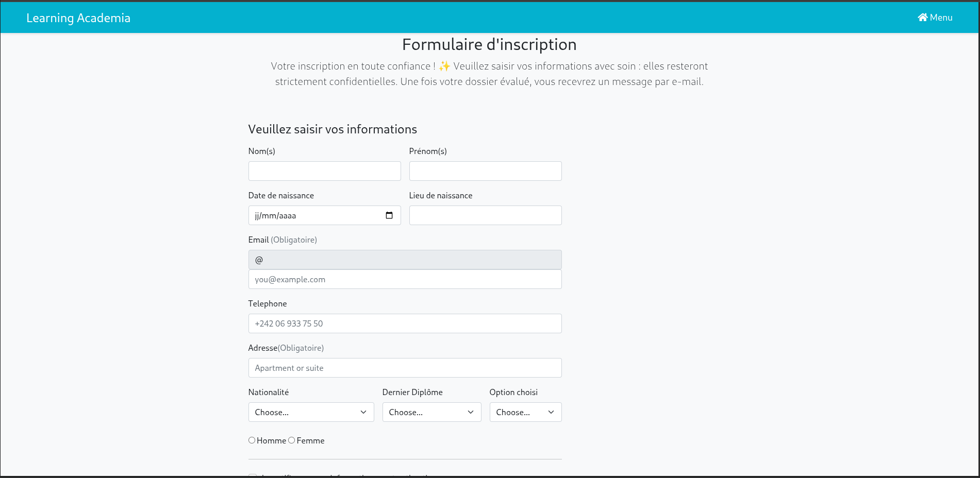Focus the Telephone input field
The width and height of the screenshot is (980, 478).
[405, 323]
